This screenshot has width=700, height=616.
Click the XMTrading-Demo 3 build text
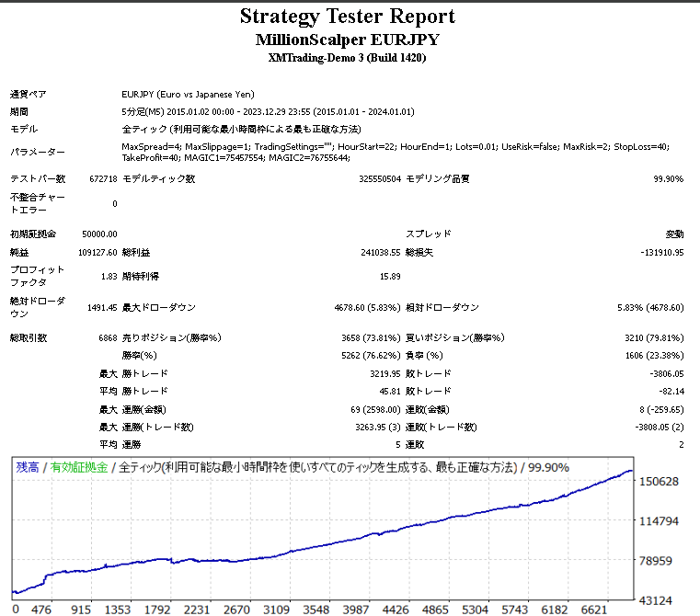[348, 58]
